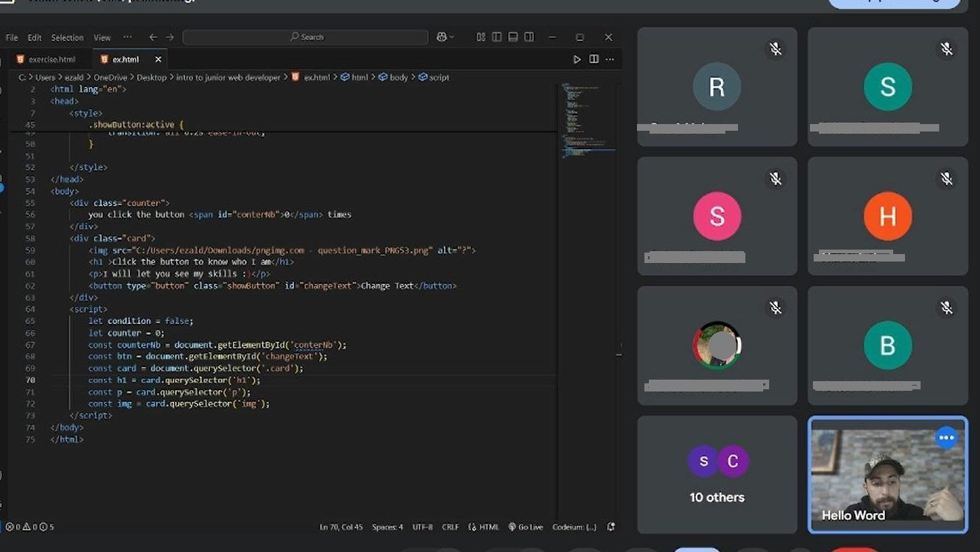This screenshot has height=552, width=980.
Task: Toggle the secondary side bar visibility
Action: (529, 37)
